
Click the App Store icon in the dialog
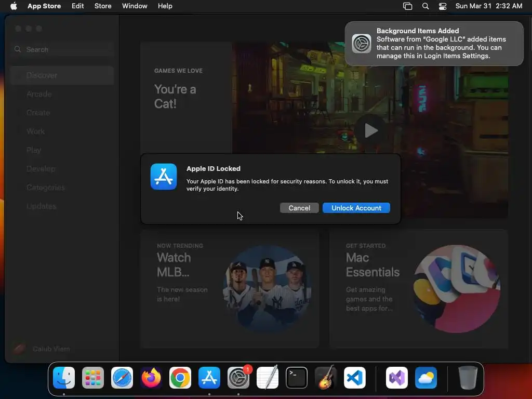click(x=164, y=177)
